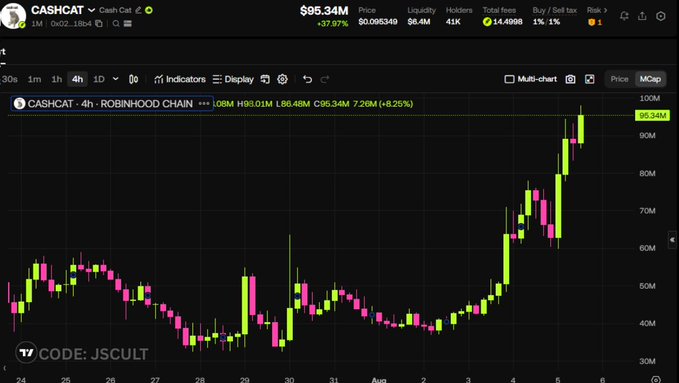Open the Indicators menu
Image resolution: width=679 pixels, height=383 pixels.
[x=180, y=79]
